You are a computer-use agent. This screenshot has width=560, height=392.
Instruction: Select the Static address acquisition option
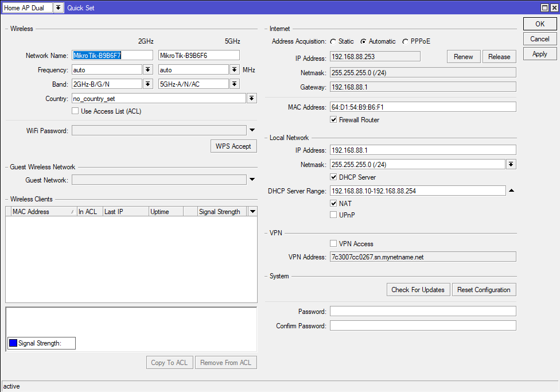click(x=333, y=41)
